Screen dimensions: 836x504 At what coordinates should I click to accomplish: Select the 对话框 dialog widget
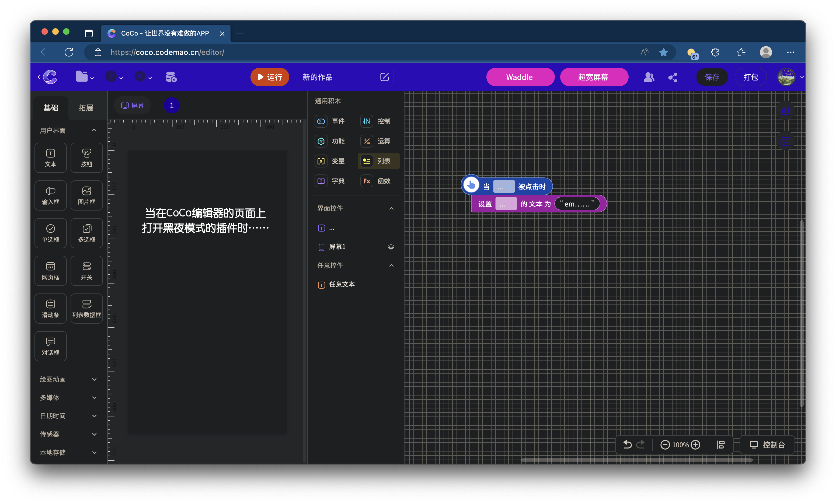click(51, 346)
